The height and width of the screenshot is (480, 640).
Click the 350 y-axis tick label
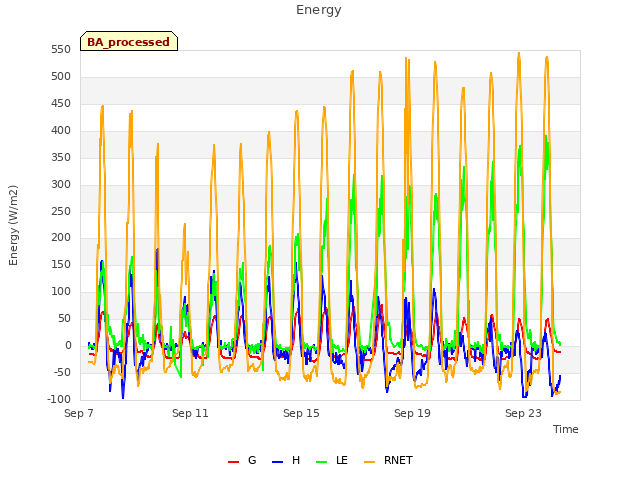pos(61,158)
